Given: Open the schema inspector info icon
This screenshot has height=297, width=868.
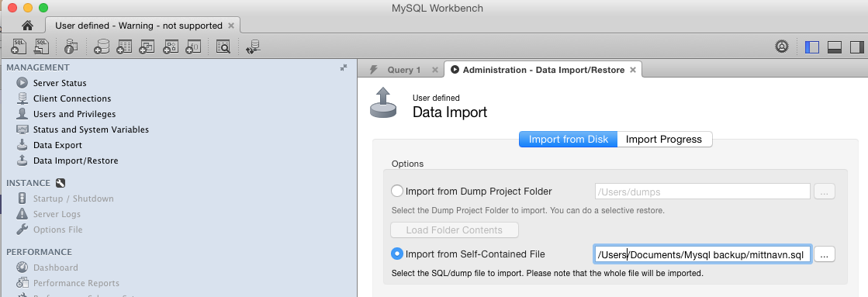Looking at the screenshot, I should pyautogui.click(x=71, y=47).
